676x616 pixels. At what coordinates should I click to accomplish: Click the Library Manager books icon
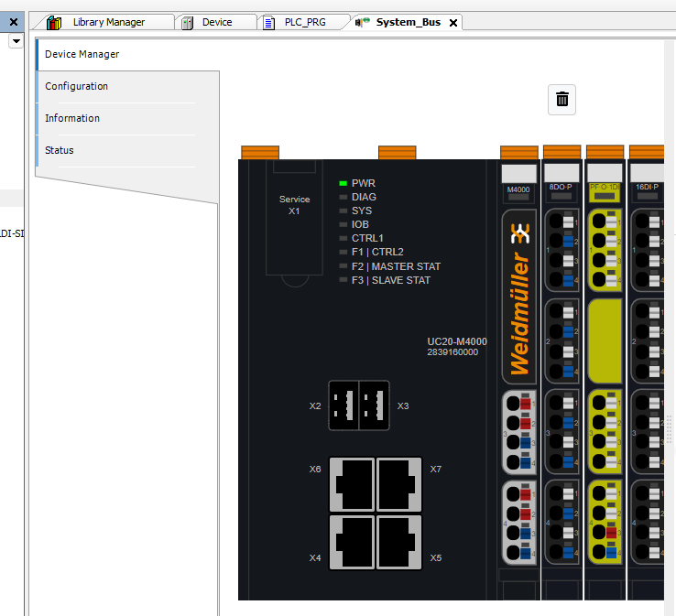tap(54, 22)
